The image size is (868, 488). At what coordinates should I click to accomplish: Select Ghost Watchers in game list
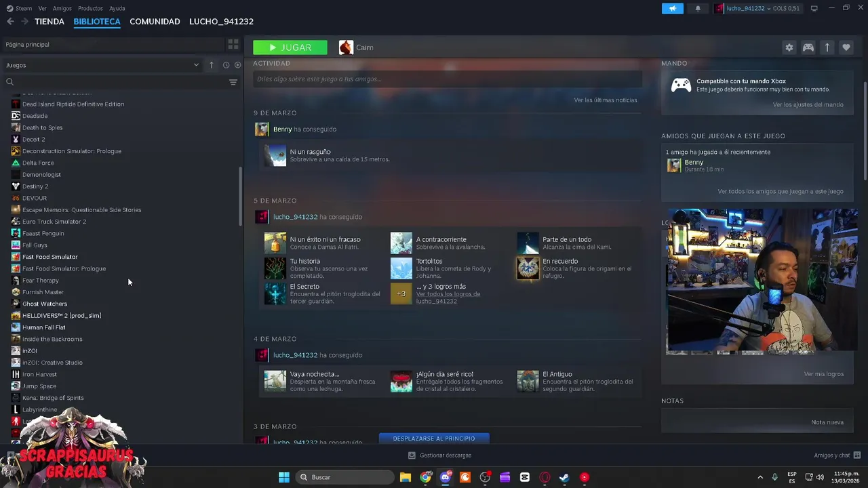tap(45, 304)
